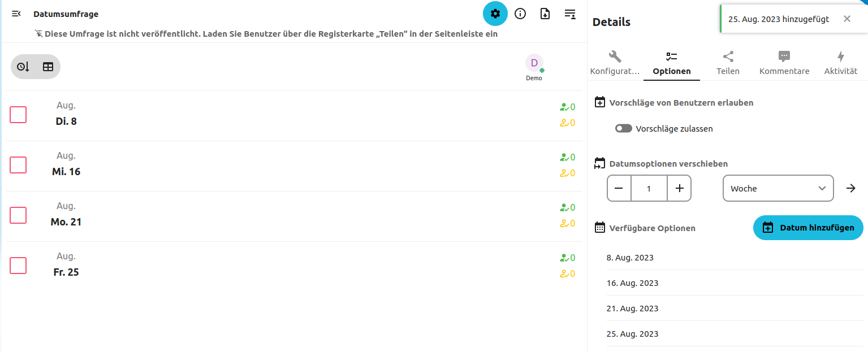Open the poll information icon
This screenshot has height=352, width=868.
pyautogui.click(x=520, y=14)
